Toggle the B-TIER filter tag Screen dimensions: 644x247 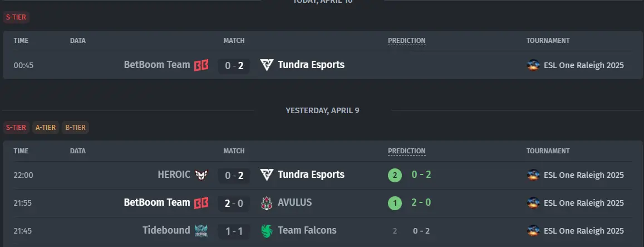pos(75,128)
